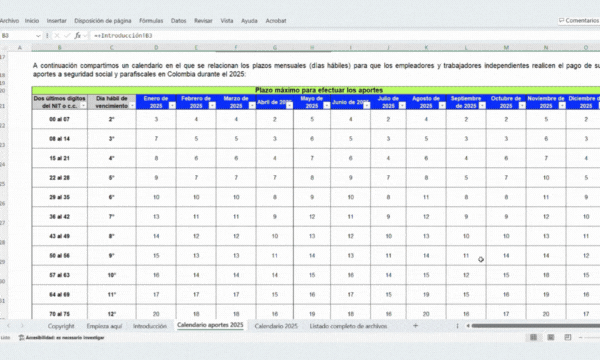This screenshot has height=360, width=600.
Task: Open filter dropdown for Dos últimos dígitos column
Action: (83, 106)
